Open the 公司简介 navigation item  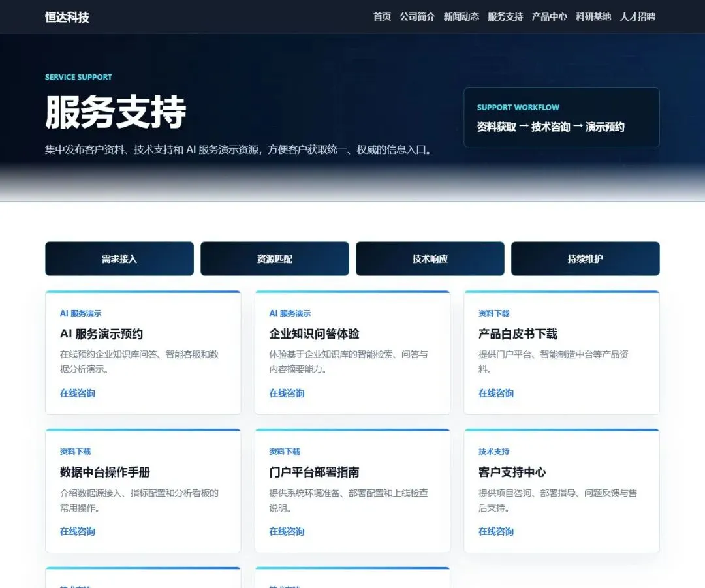pyautogui.click(x=417, y=16)
